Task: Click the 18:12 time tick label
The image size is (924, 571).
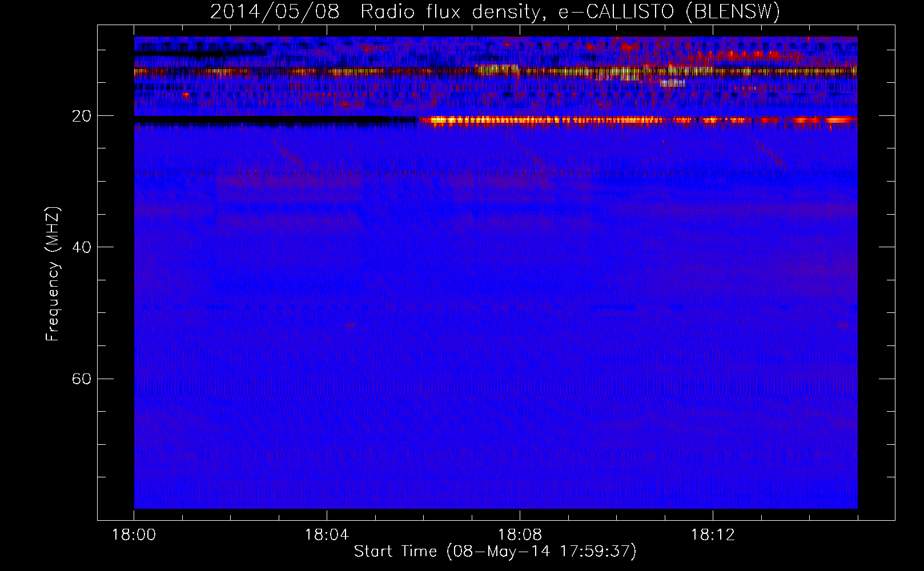Action: point(713,535)
